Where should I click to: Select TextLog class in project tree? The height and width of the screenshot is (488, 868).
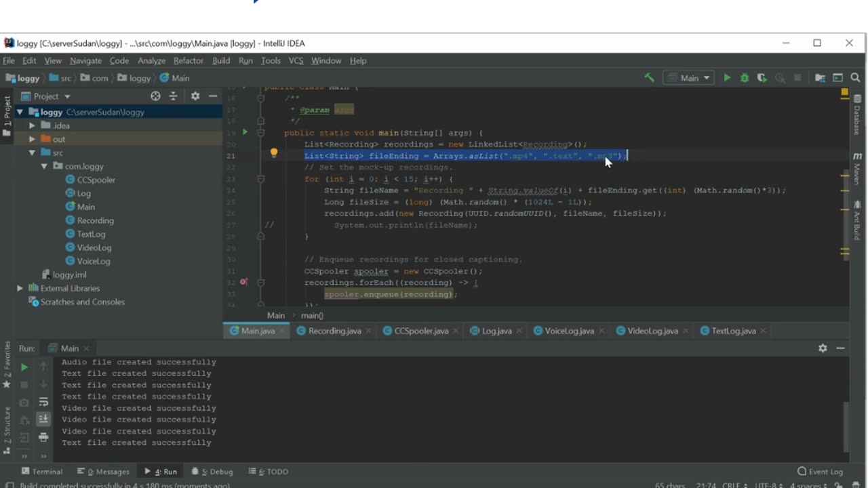[x=85, y=234]
